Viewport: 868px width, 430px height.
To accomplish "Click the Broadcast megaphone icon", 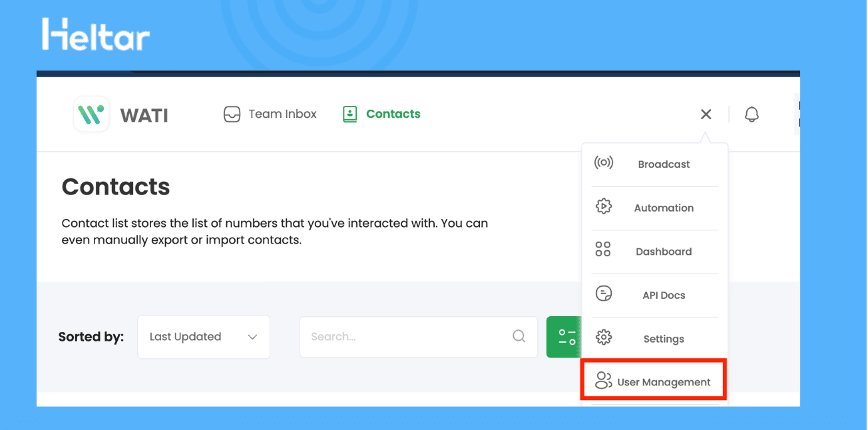I will coord(604,162).
